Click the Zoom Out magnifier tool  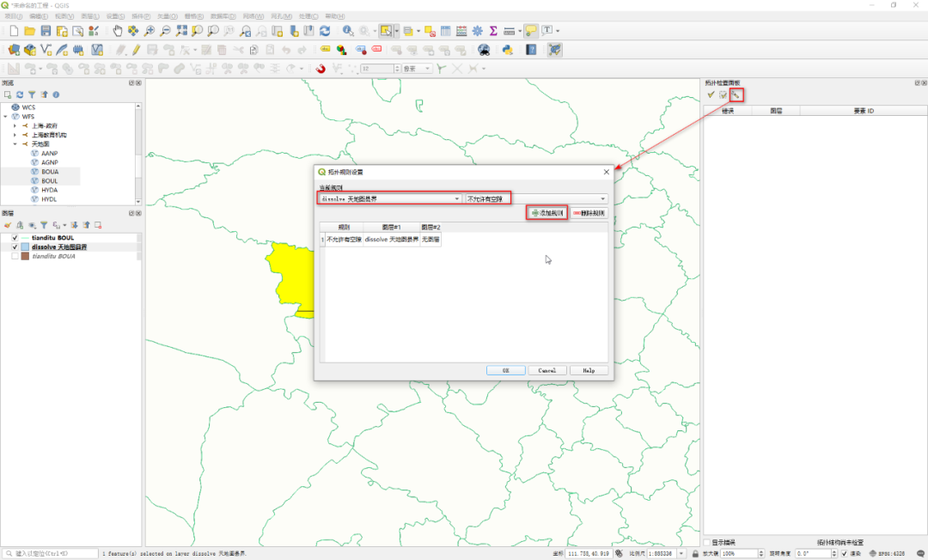click(165, 31)
